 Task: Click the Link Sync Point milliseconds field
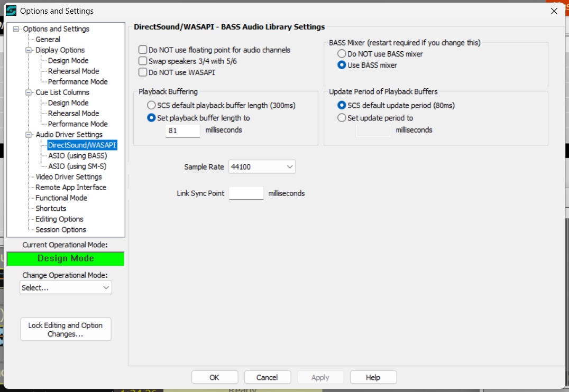pos(246,193)
